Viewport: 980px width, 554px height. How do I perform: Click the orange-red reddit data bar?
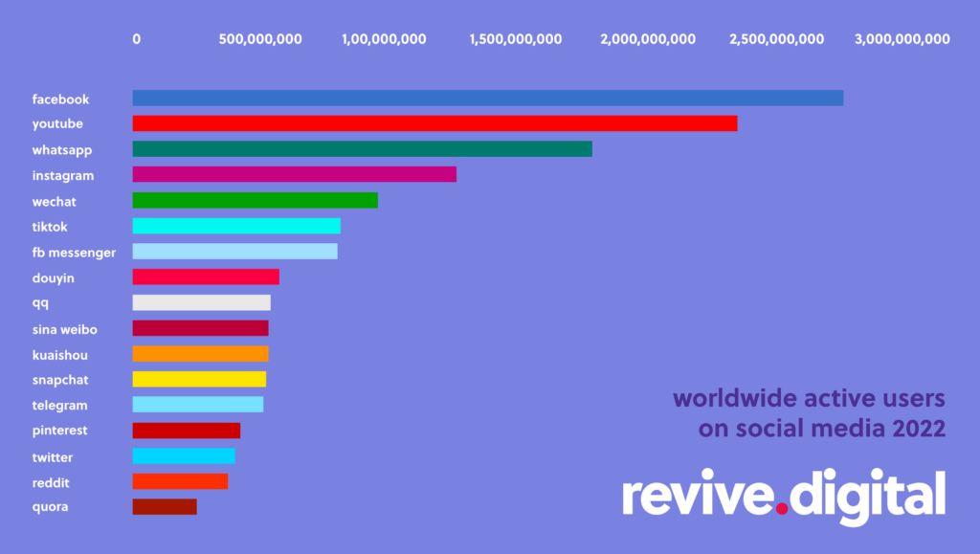pyautogui.click(x=180, y=481)
